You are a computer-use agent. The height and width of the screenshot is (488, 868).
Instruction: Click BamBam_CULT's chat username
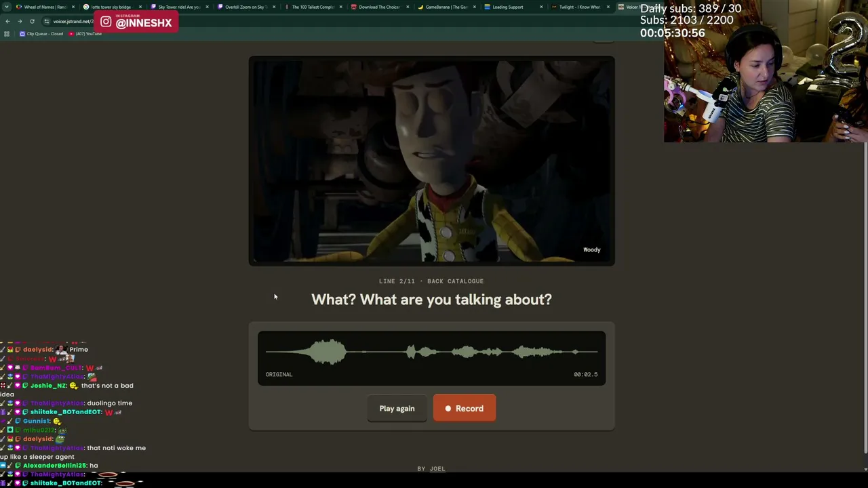[56, 367]
